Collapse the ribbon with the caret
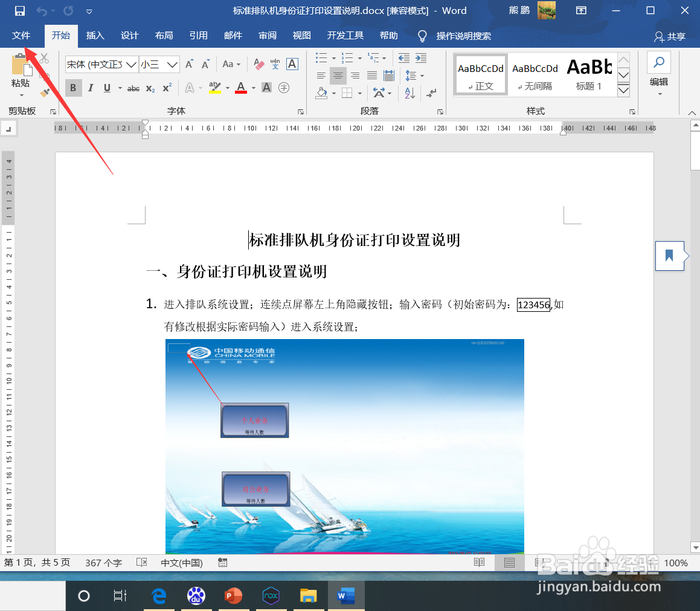This screenshot has width=700, height=611. point(692,112)
